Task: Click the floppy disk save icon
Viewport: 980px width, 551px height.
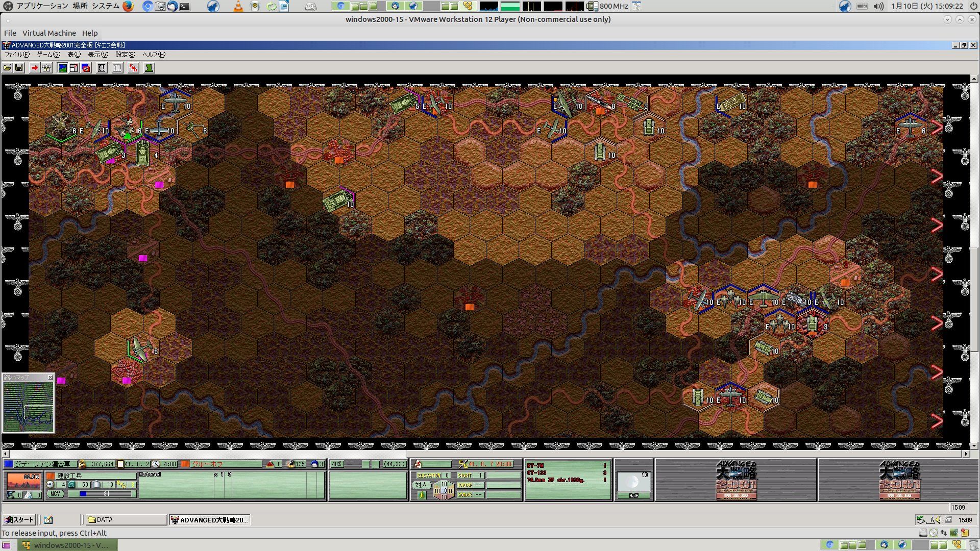Action: coord(19,68)
